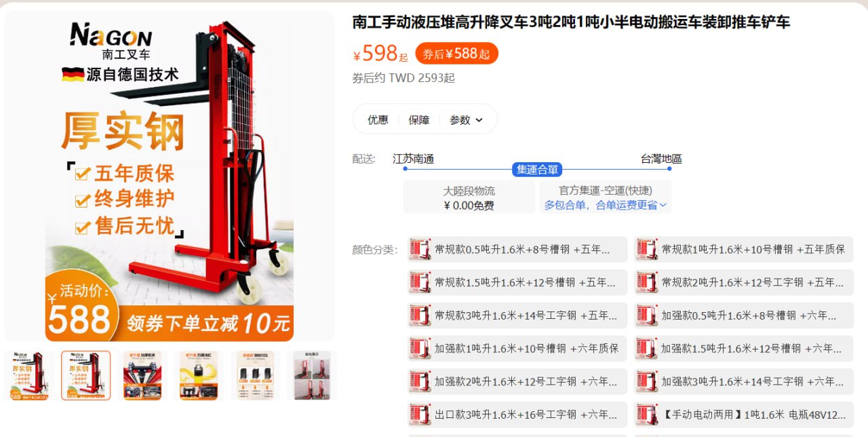This screenshot has width=868, height=437.
Task: Expand the 参数 dropdown chevron
Action: pyautogui.click(x=479, y=120)
